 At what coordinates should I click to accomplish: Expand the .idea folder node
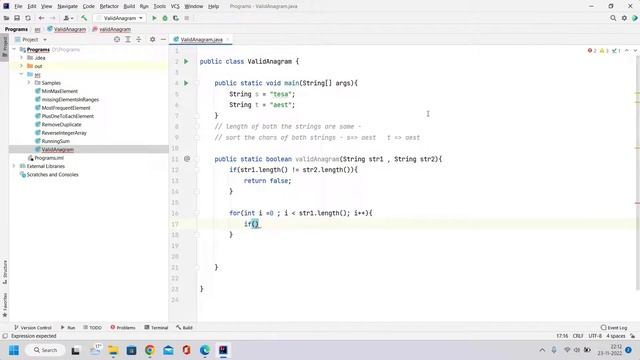pos(22,58)
